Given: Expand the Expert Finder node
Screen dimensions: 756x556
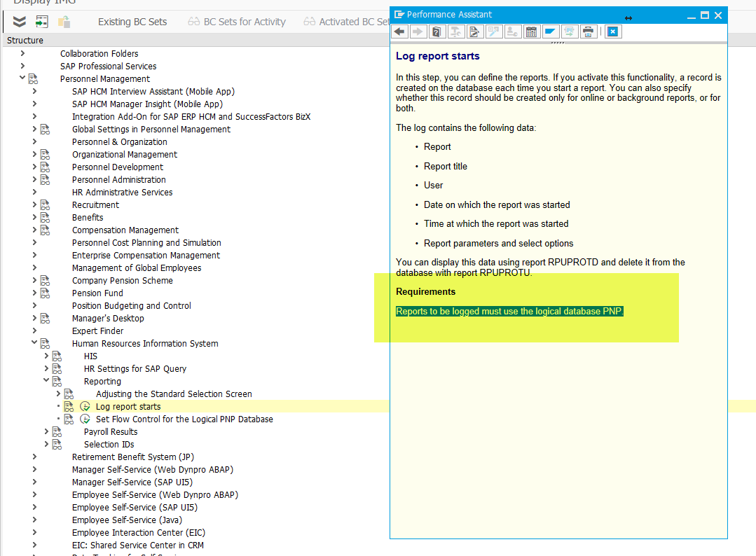Looking at the screenshot, I should (34, 331).
